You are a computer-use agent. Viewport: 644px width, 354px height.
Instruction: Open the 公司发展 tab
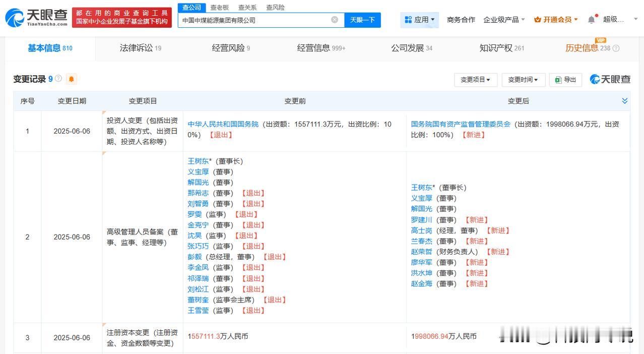(412, 48)
